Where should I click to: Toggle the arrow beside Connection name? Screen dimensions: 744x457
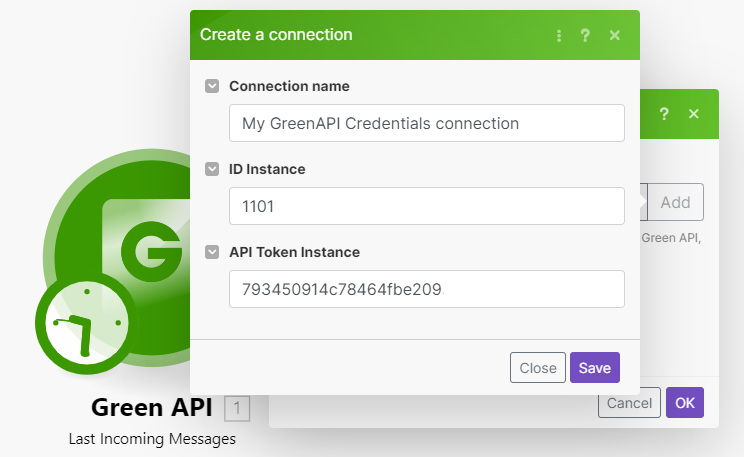[x=211, y=86]
